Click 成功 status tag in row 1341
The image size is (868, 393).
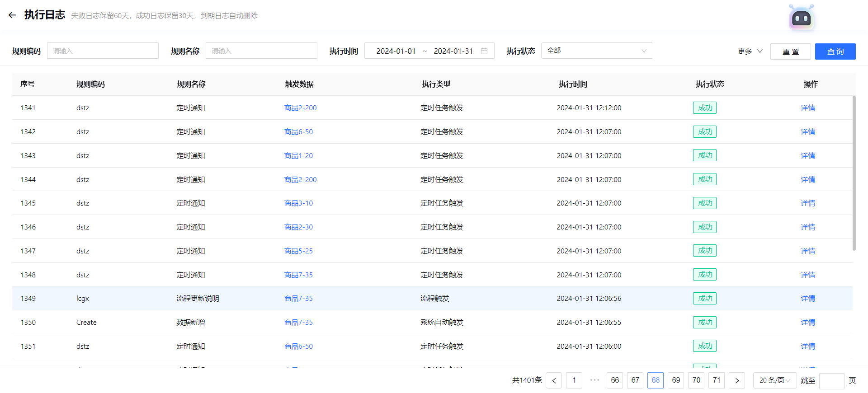pos(705,108)
